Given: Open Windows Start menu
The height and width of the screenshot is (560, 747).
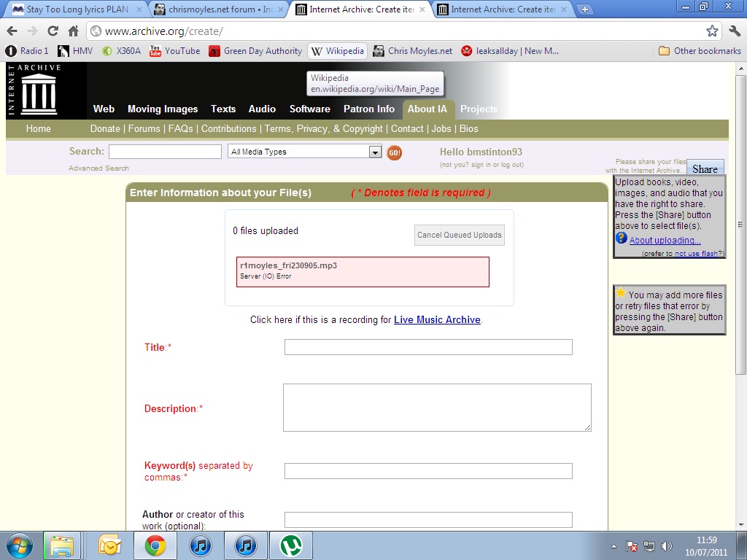Looking at the screenshot, I should (x=18, y=545).
